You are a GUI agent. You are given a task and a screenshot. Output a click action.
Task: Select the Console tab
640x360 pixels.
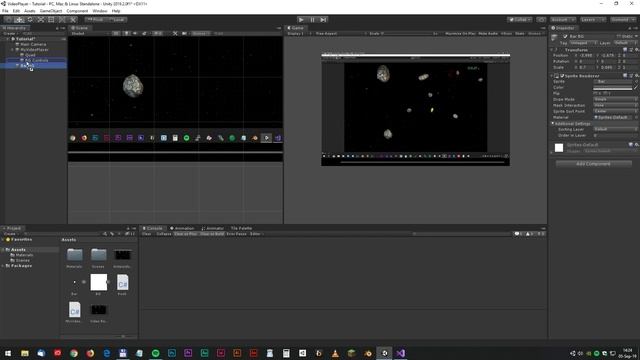click(153, 228)
